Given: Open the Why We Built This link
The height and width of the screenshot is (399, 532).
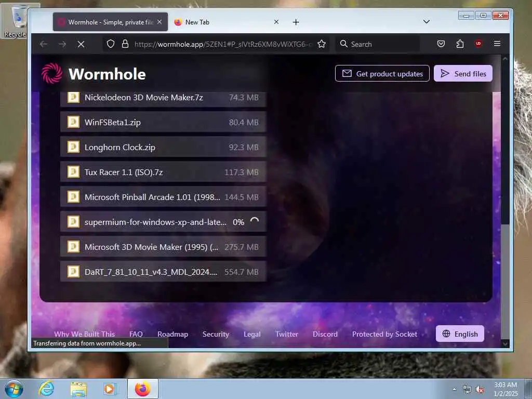Looking at the screenshot, I should pos(85,334).
